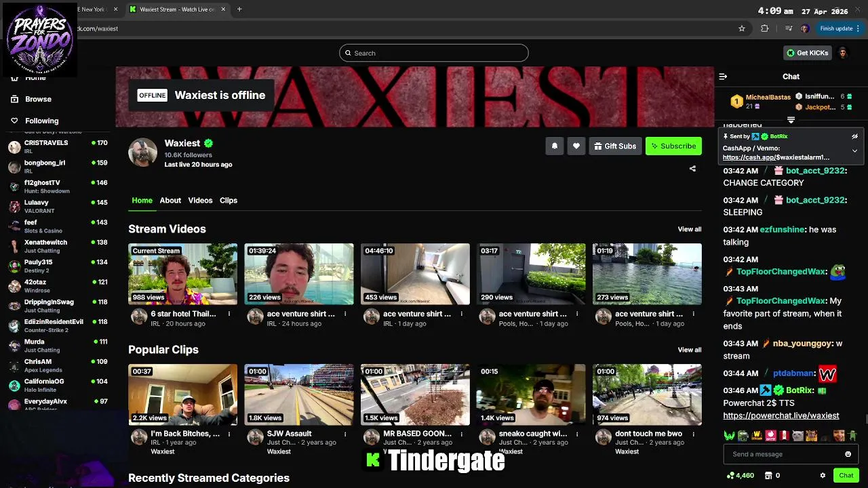Open CRISTRAVELS channel in sidebar
Image resolution: width=868 pixels, height=488 pixels.
point(58,146)
